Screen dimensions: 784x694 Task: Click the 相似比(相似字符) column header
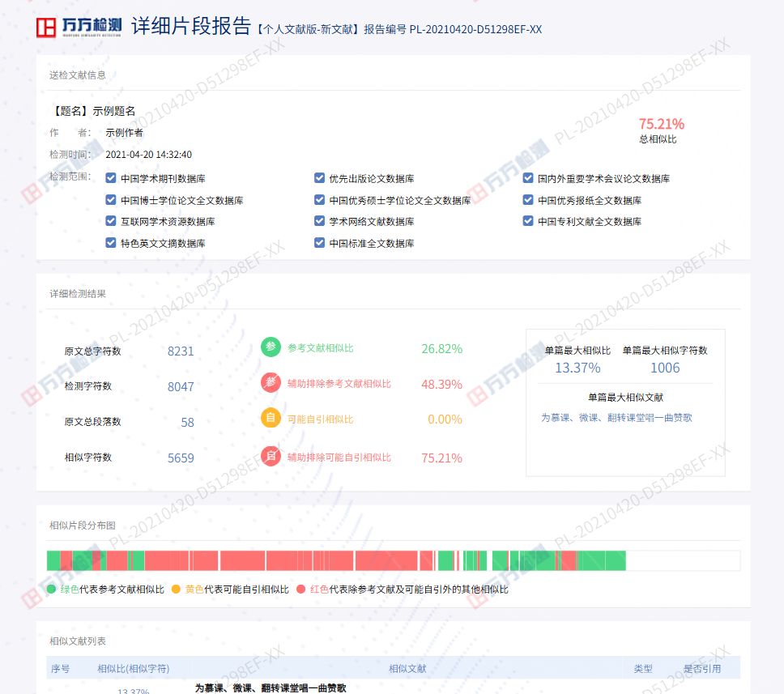134,669
